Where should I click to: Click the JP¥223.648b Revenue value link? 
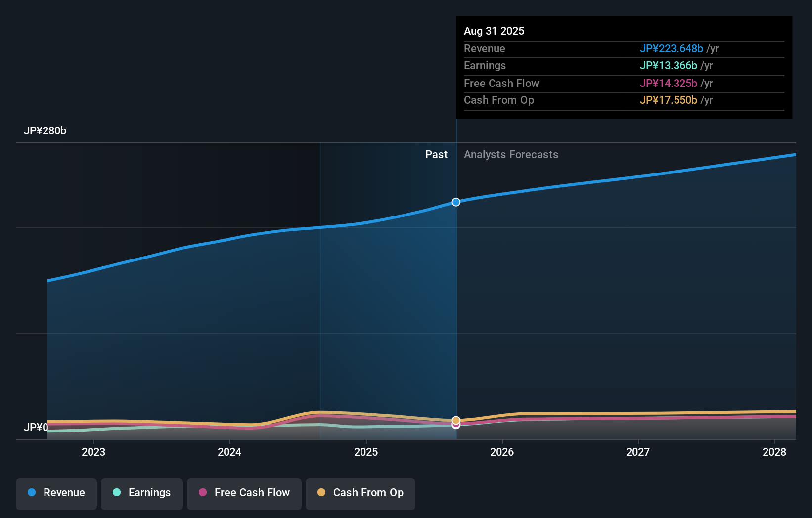672,48
